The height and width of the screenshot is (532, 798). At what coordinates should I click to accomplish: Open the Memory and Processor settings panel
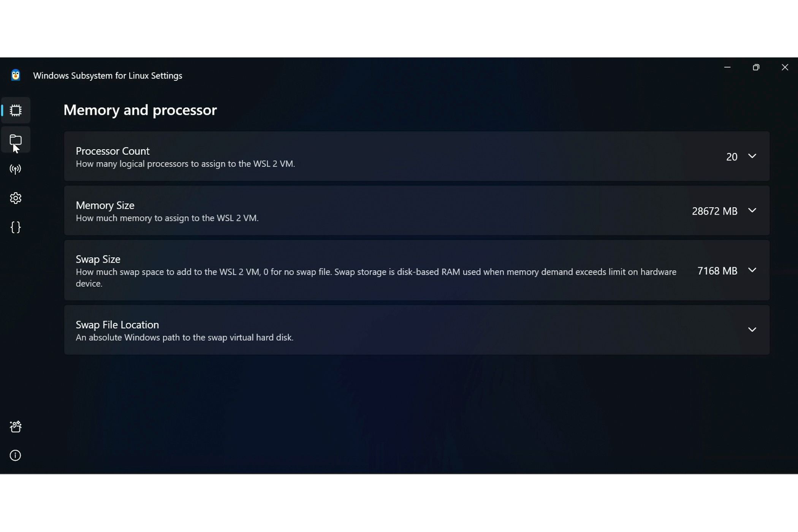(16, 111)
